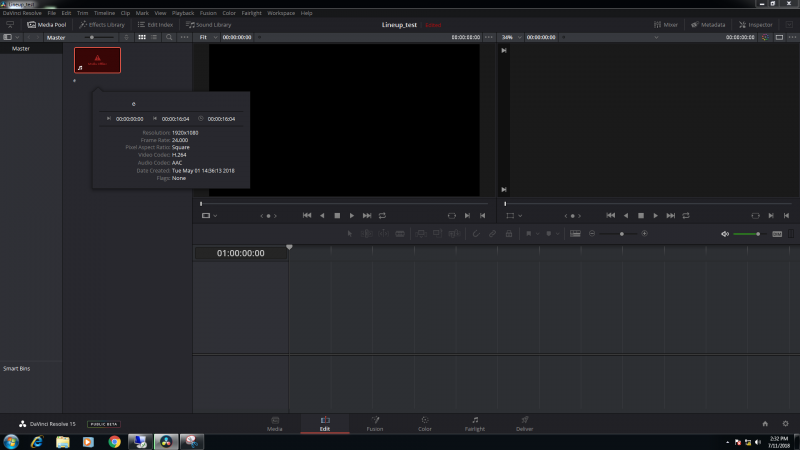
Task: Toggle loop playback in source viewer
Action: pos(382,215)
